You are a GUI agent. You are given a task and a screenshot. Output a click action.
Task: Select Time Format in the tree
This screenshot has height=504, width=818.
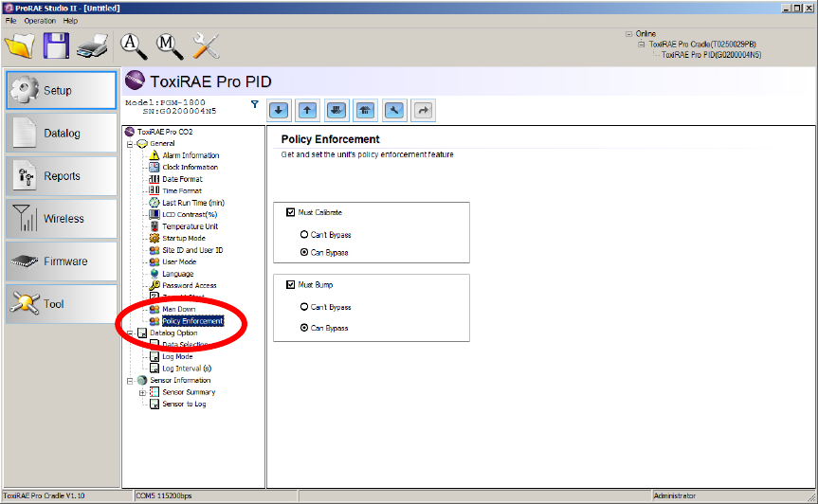click(182, 190)
